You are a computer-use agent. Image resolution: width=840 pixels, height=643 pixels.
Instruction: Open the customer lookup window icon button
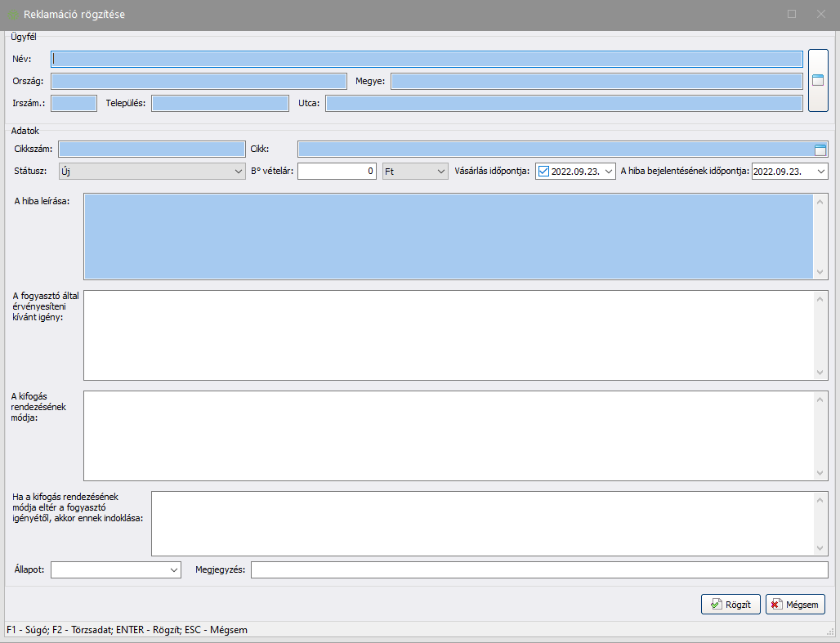817,80
